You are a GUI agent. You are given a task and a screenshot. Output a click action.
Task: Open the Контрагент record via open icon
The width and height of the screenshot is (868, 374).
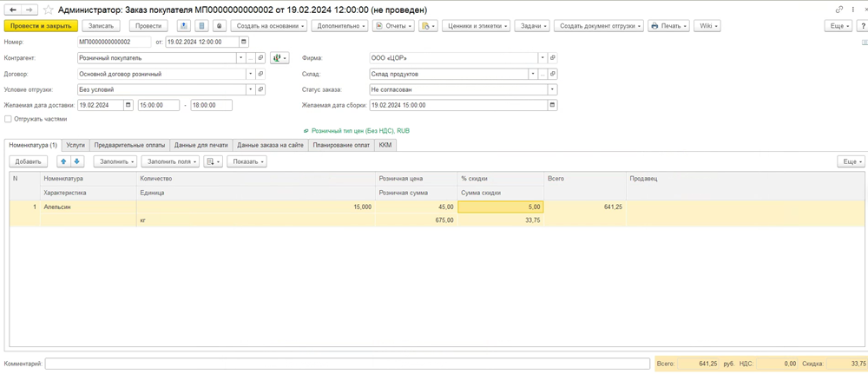pos(260,58)
